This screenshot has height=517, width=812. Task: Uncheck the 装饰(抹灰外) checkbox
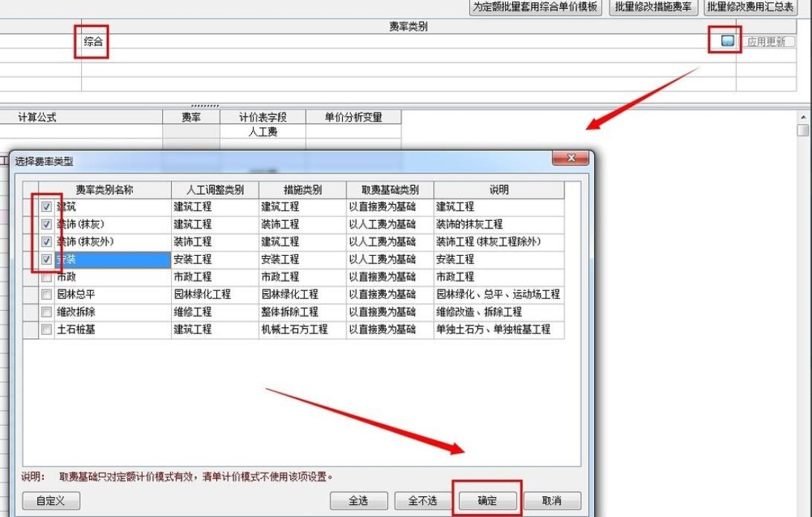point(47,242)
